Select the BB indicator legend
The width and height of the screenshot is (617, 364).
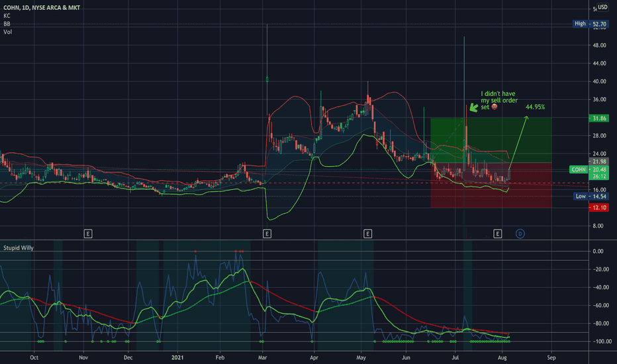click(7, 24)
